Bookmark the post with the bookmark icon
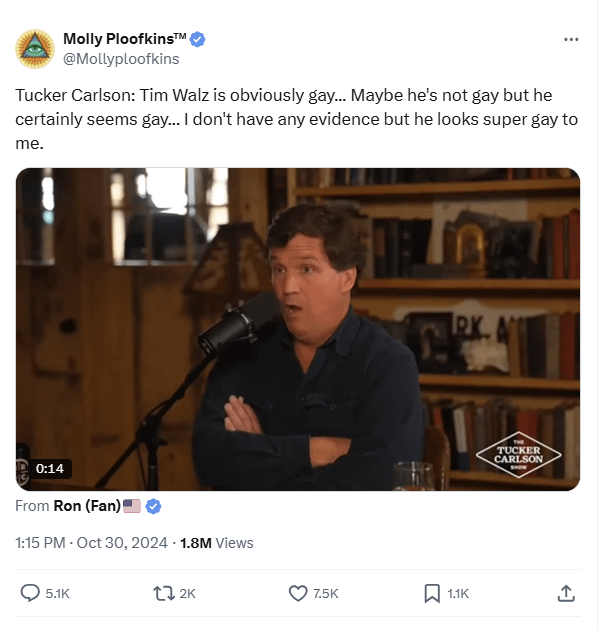 tap(432, 593)
